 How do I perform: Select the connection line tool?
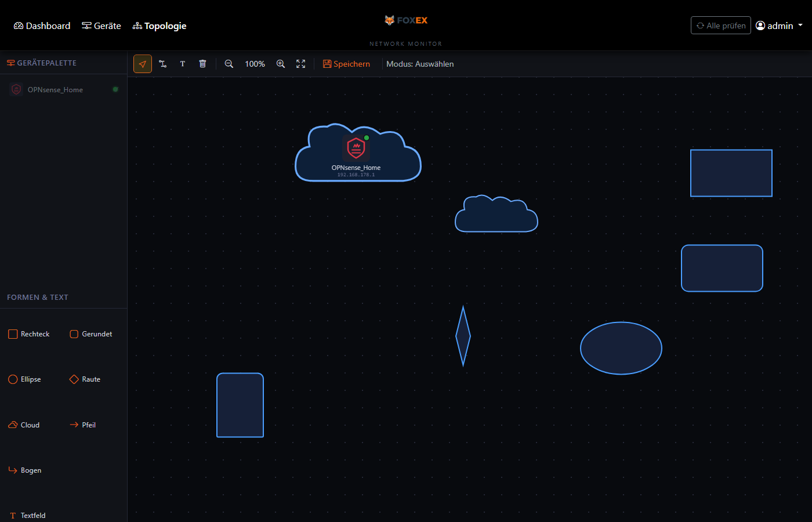click(x=163, y=64)
